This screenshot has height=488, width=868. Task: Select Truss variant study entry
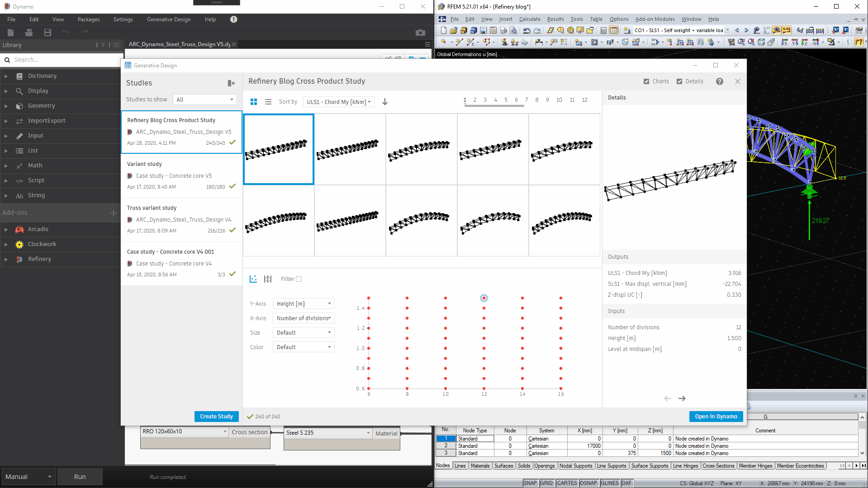point(181,219)
